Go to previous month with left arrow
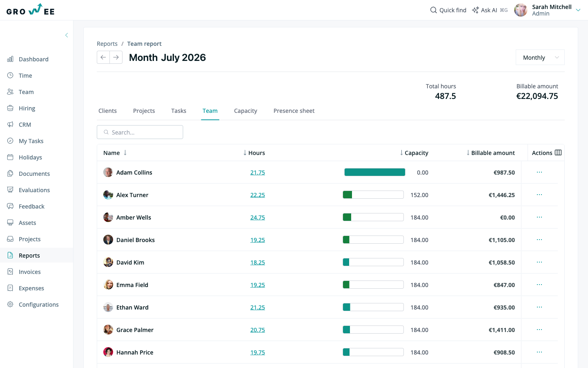 click(103, 57)
